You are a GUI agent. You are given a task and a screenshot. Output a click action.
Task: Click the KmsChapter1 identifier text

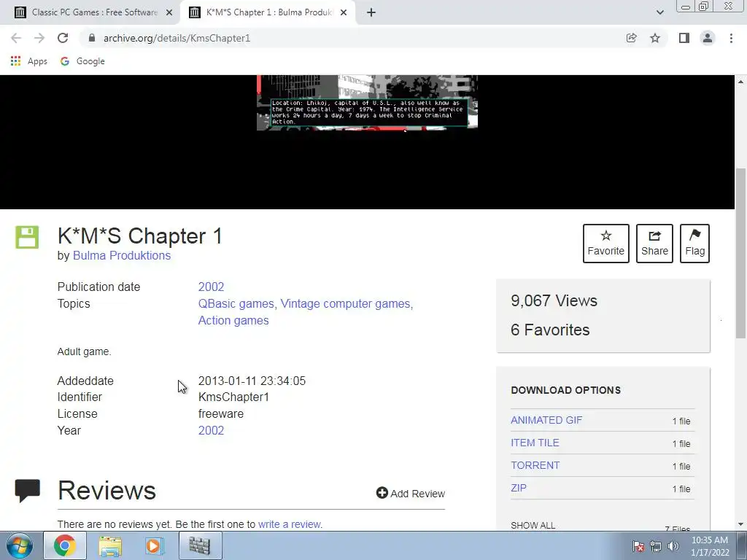pyautogui.click(x=233, y=397)
